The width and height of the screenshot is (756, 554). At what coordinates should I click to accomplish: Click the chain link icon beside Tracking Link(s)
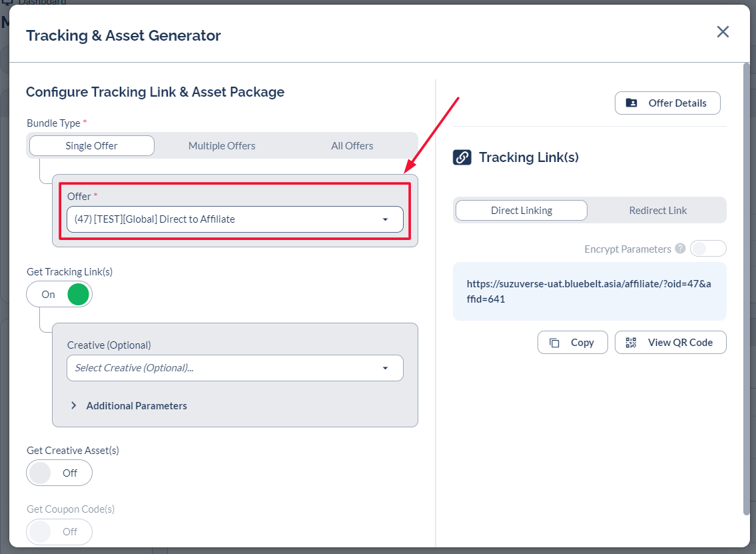462,157
